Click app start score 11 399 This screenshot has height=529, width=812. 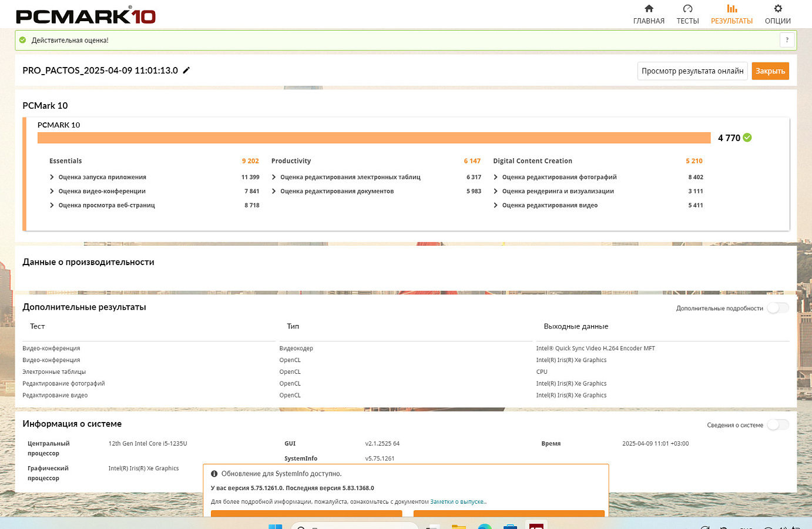click(250, 177)
